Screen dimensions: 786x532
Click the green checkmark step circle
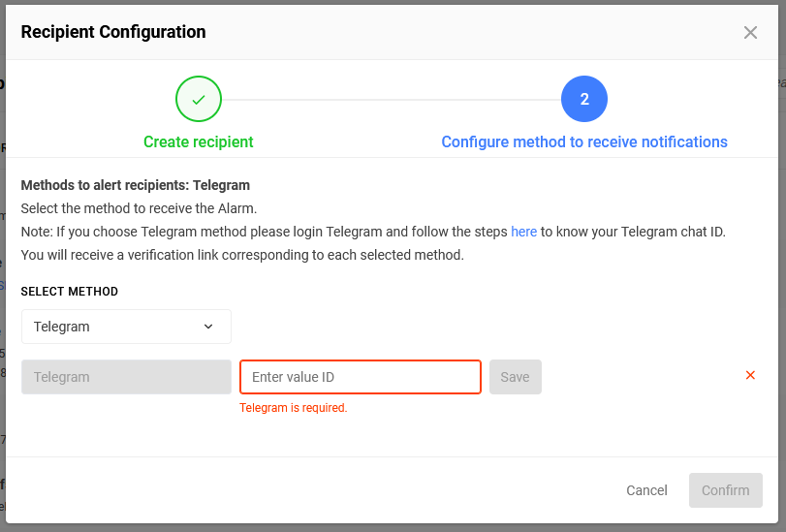[199, 99]
